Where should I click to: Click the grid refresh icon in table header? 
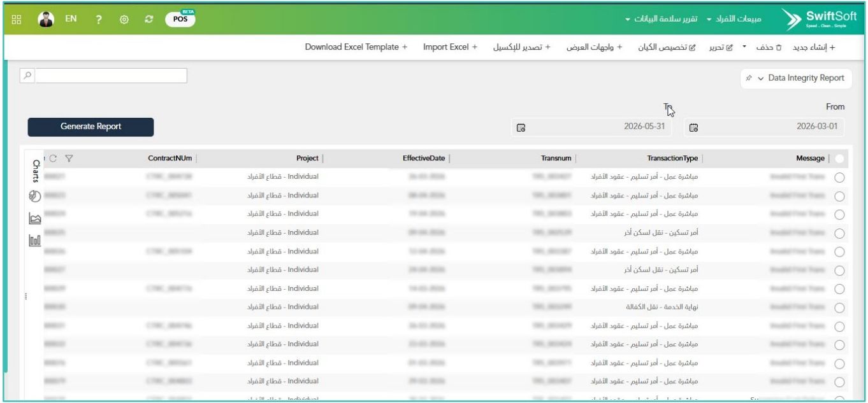tap(53, 158)
